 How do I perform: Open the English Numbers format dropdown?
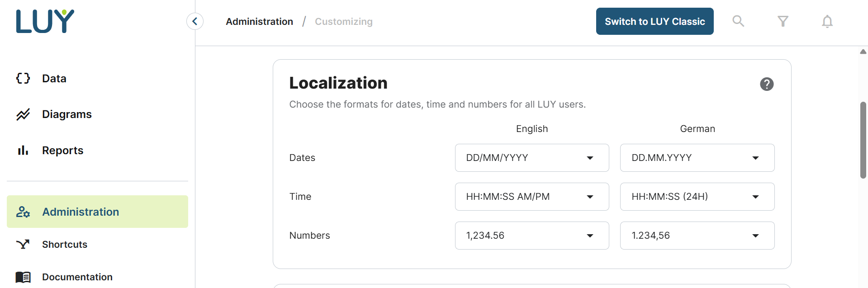pyautogui.click(x=531, y=236)
